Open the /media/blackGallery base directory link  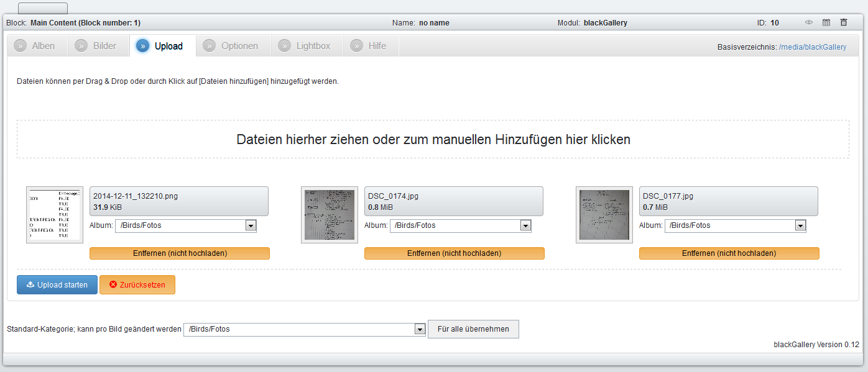(x=813, y=47)
